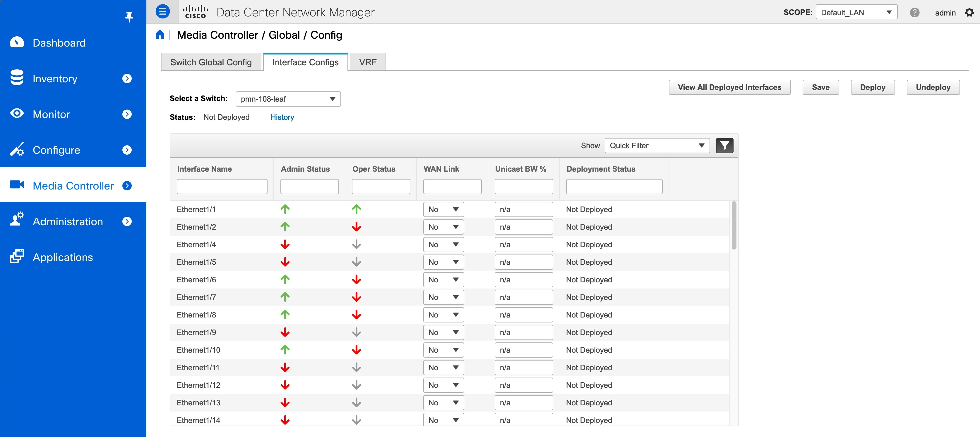
Task: Click Ethernet1/5 gray oper status arrow
Action: click(357, 262)
